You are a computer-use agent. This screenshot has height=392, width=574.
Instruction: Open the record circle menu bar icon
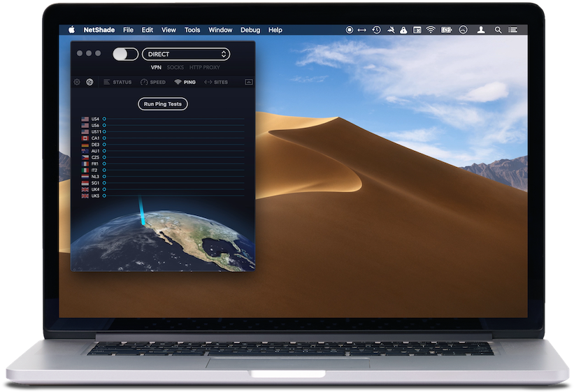(x=350, y=30)
